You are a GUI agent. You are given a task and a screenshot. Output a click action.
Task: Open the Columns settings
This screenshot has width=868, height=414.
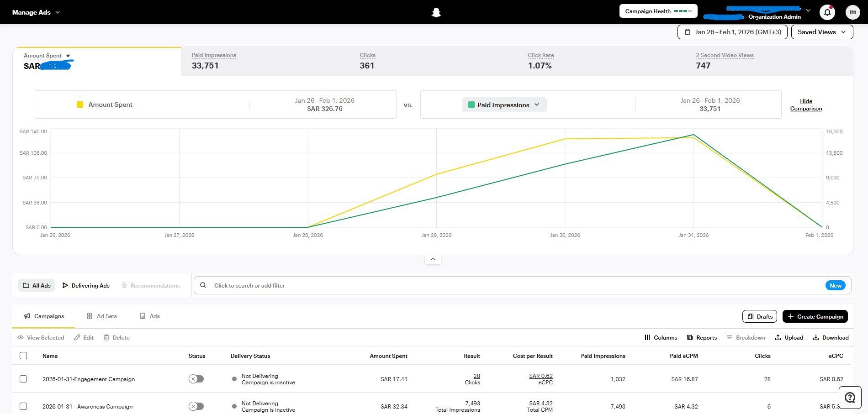point(661,338)
